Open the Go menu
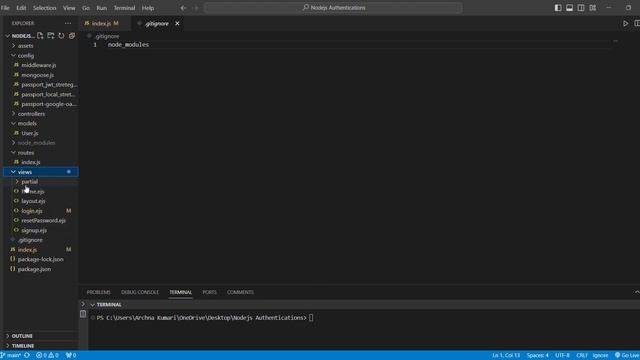 tap(86, 8)
